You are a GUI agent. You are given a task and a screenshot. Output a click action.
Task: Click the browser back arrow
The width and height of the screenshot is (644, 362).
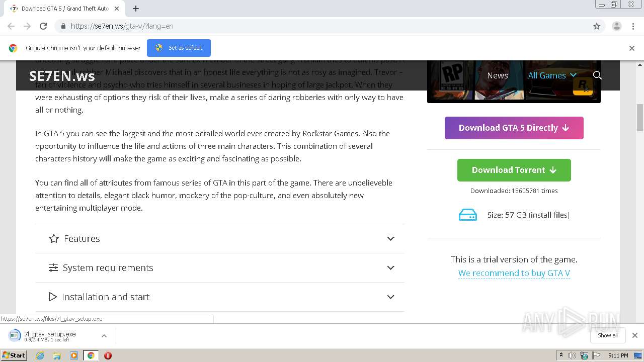pyautogui.click(x=11, y=26)
